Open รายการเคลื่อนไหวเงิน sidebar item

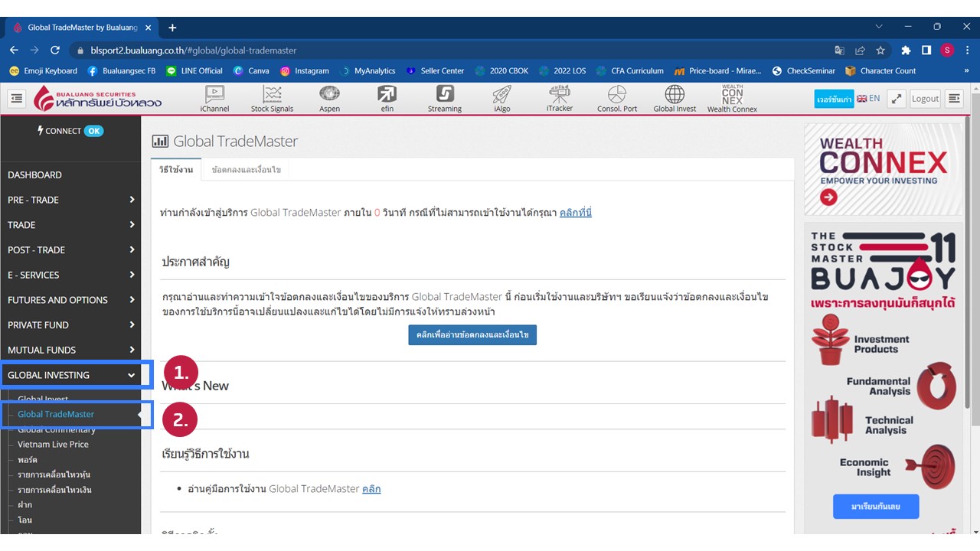pos(54,490)
